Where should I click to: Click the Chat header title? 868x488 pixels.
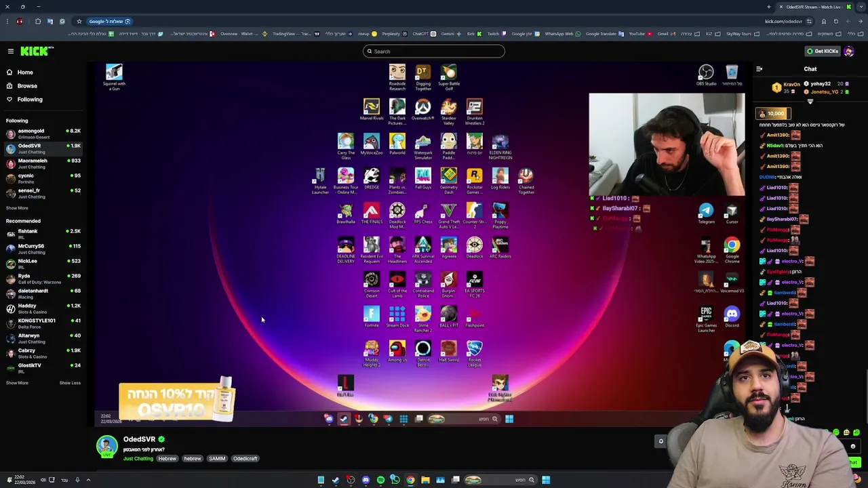coord(810,68)
